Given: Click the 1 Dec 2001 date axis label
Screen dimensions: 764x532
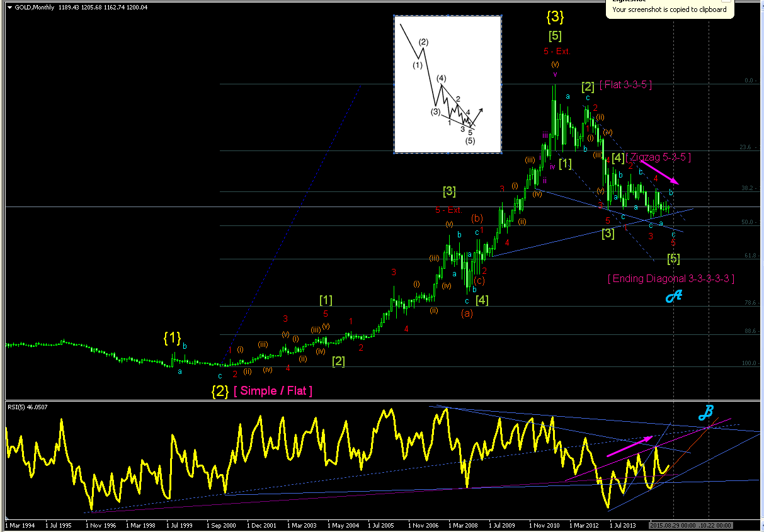Looking at the screenshot, I should click(263, 524).
